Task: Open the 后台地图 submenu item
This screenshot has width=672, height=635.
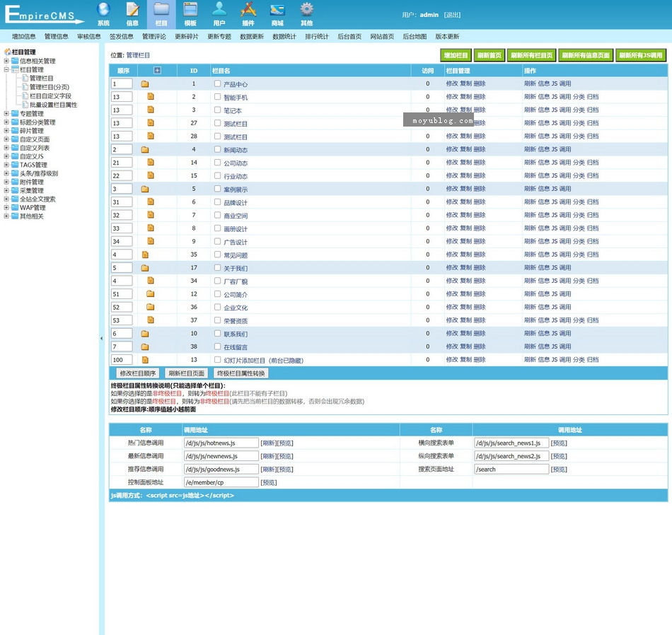Action: click(415, 37)
